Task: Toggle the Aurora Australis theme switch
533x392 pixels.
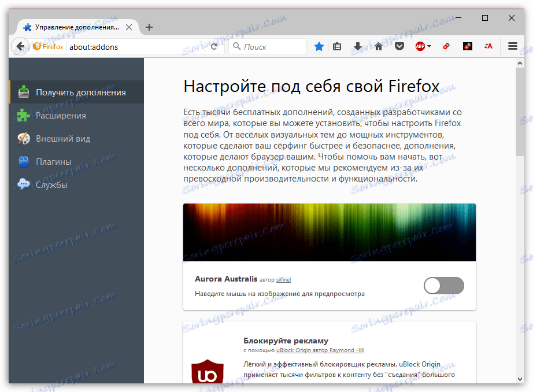Action: [x=443, y=286]
